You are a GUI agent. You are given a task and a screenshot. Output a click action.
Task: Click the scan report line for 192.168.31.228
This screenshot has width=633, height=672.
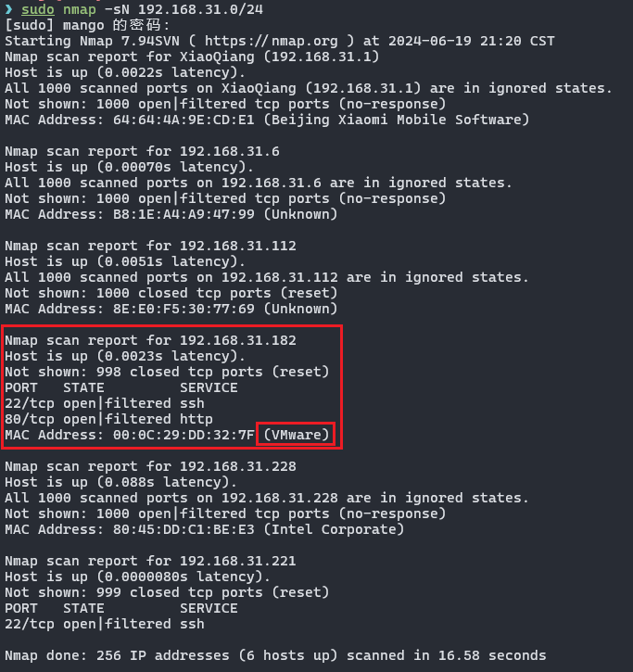(x=150, y=466)
